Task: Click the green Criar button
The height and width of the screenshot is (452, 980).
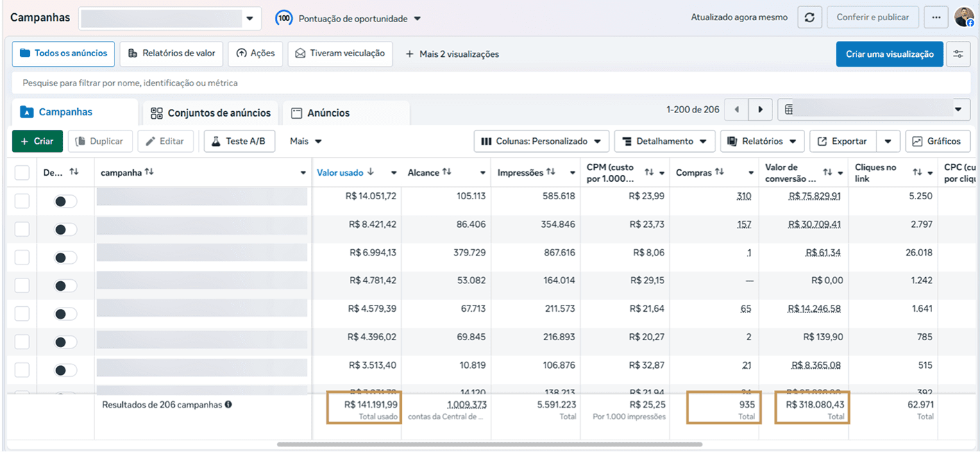Action: [x=37, y=141]
